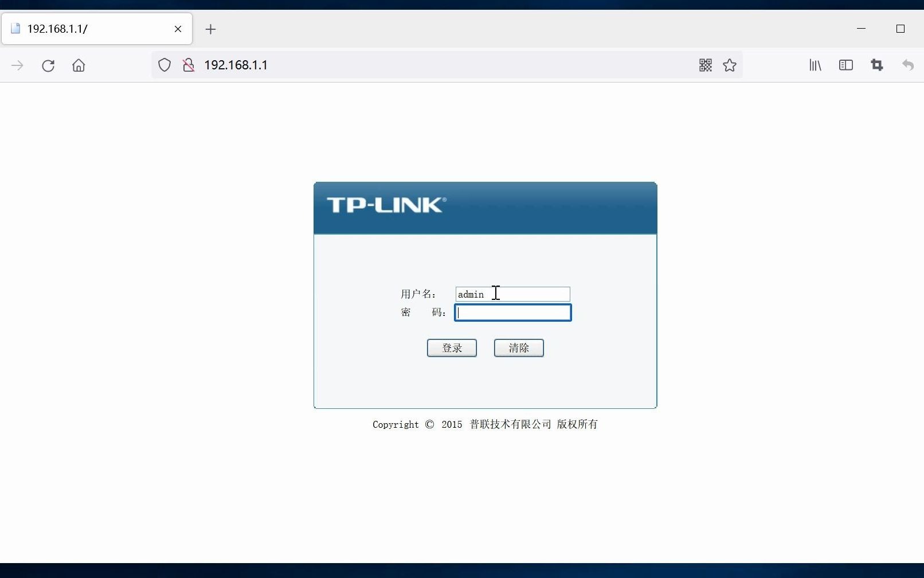Open the QR code icon in address bar
Image resolution: width=924 pixels, height=578 pixels.
pyautogui.click(x=706, y=65)
